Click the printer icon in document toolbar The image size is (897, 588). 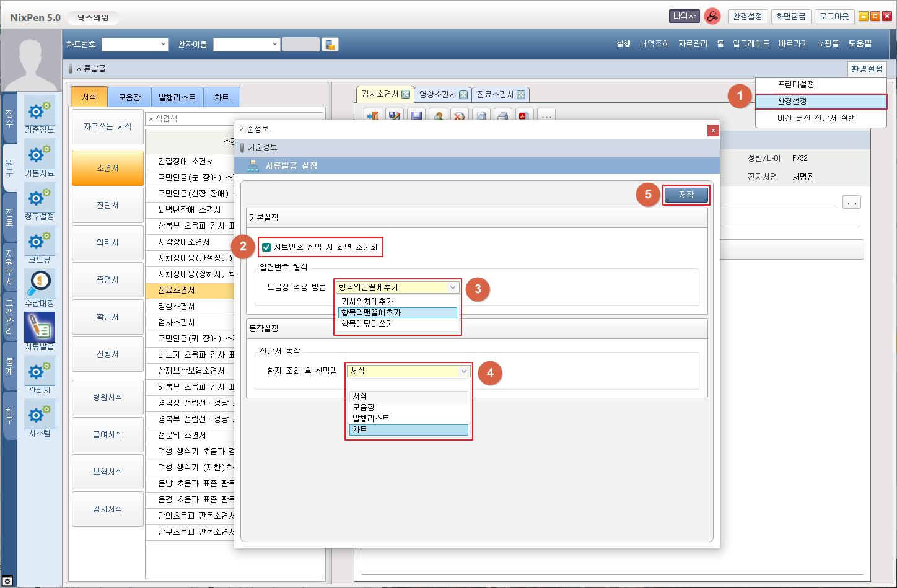[502, 116]
